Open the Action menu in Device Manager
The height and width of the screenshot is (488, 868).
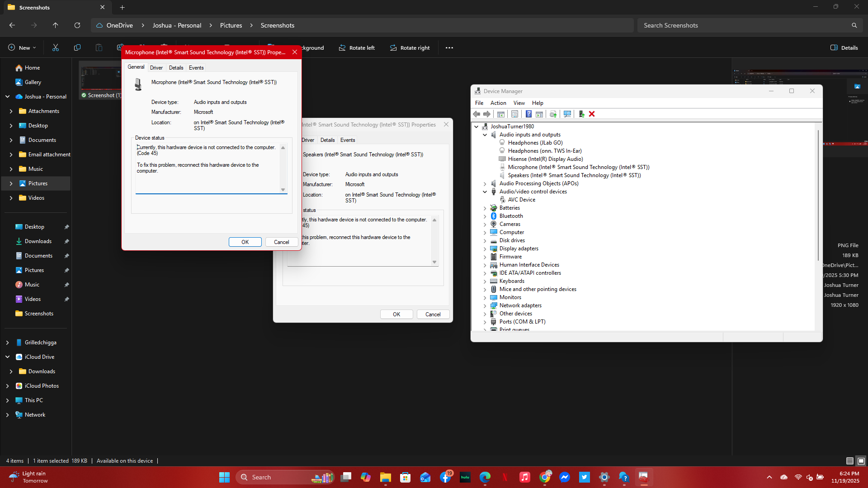(x=498, y=103)
